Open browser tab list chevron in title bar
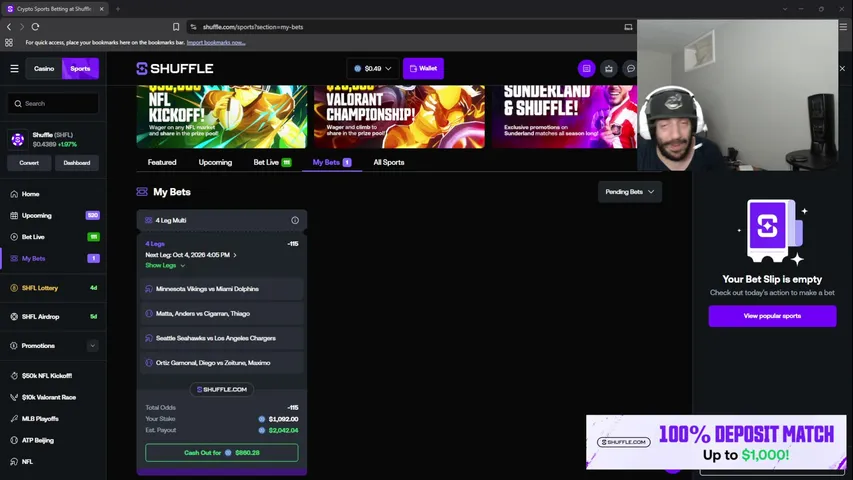 click(x=784, y=9)
